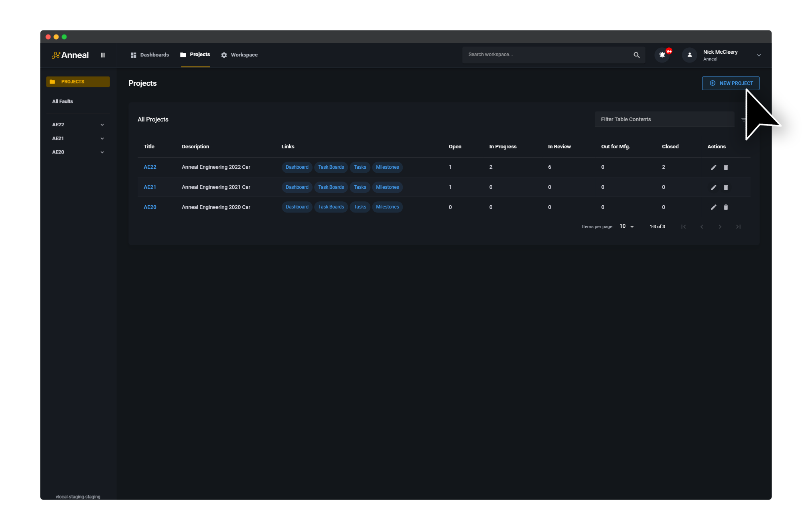Open the items per page dropdown

pyautogui.click(x=626, y=226)
